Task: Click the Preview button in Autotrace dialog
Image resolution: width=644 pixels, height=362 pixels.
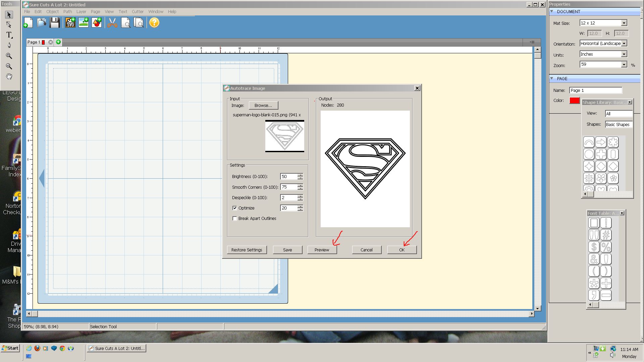Action: tap(322, 250)
